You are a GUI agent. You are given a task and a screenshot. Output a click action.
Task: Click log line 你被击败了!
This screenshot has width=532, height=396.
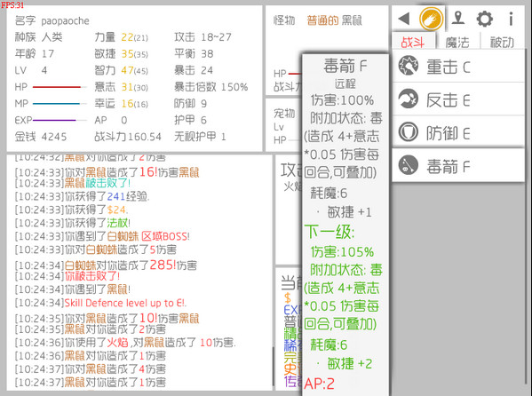(x=92, y=276)
